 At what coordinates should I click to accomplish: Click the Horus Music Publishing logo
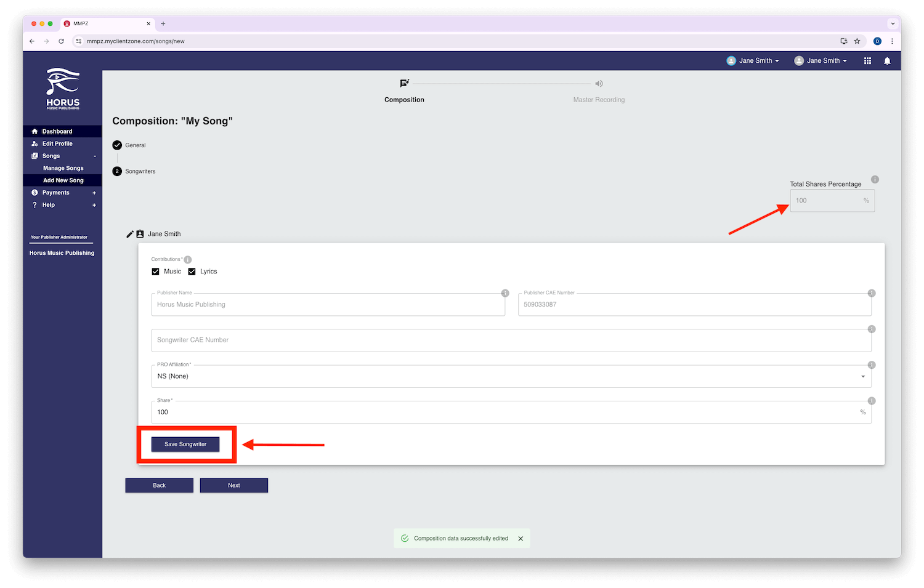coord(63,89)
